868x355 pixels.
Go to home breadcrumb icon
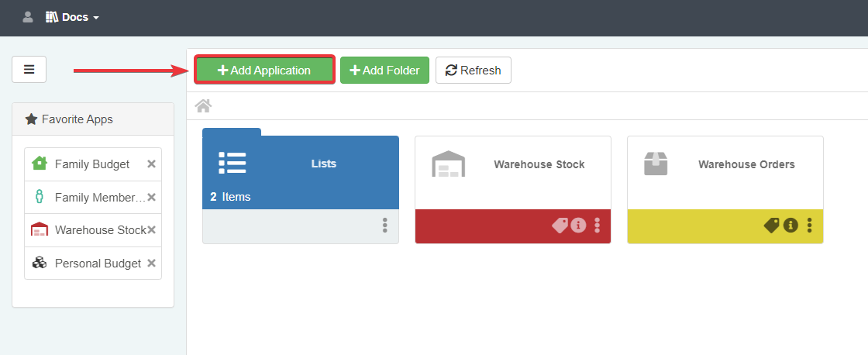(203, 105)
